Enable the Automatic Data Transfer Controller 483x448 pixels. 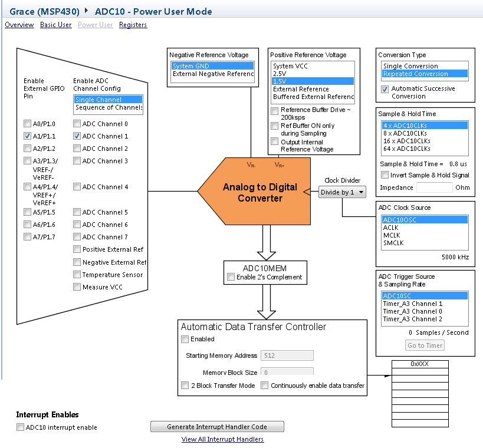click(x=185, y=339)
